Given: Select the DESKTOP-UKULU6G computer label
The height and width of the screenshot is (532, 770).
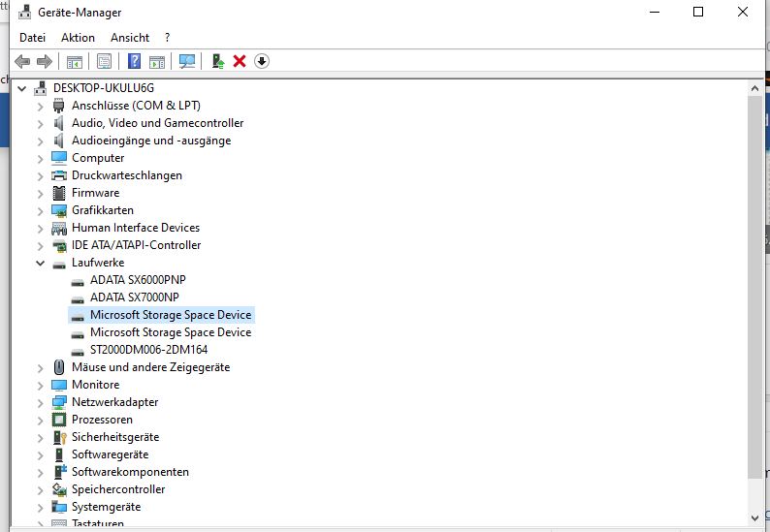Looking at the screenshot, I should (104, 88).
